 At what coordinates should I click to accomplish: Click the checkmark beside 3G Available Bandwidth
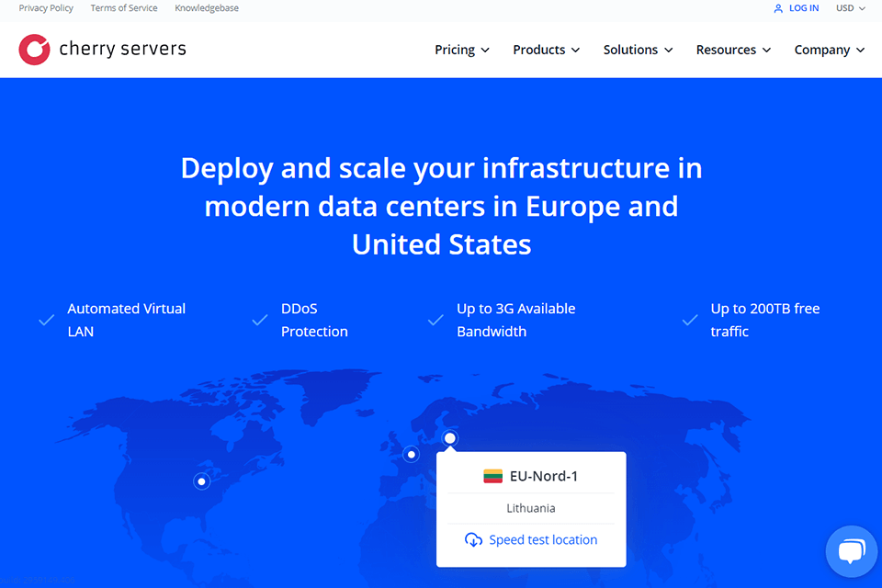click(435, 320)
